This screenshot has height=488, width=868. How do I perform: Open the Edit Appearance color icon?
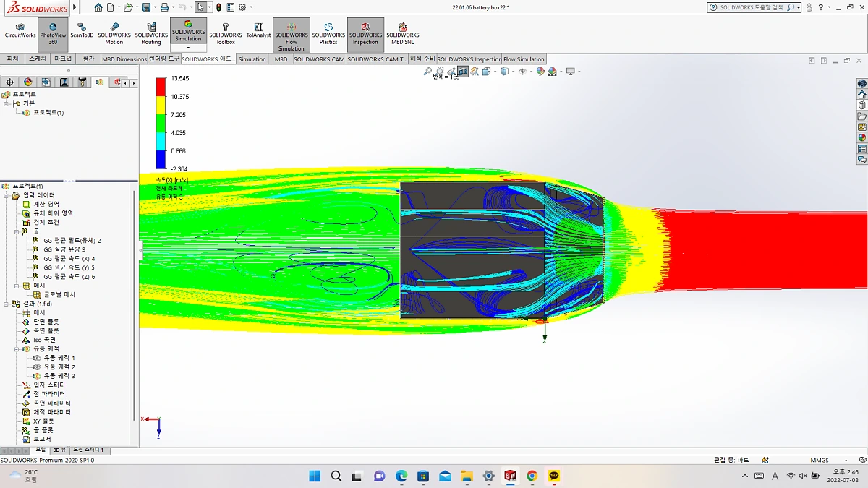tap(541, 72)
